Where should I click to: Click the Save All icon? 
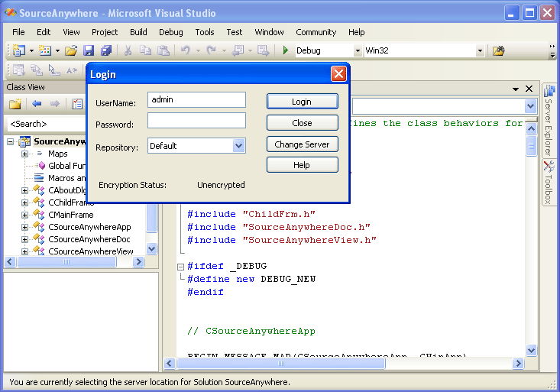[x=106, y=50]
